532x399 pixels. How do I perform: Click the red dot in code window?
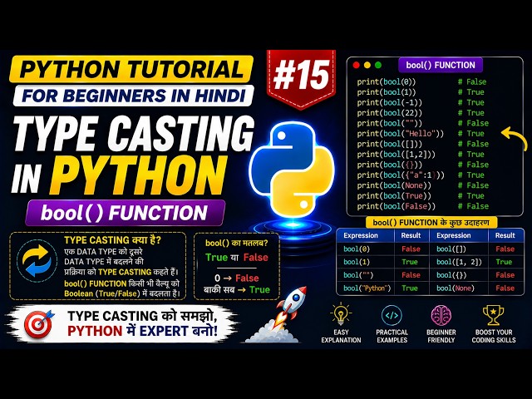(357, 65)
